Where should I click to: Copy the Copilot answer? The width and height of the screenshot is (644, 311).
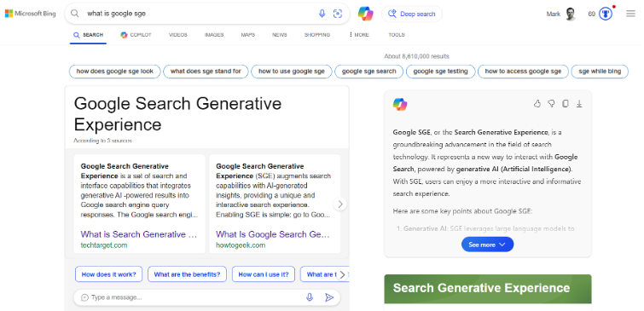tap(566, 104)
